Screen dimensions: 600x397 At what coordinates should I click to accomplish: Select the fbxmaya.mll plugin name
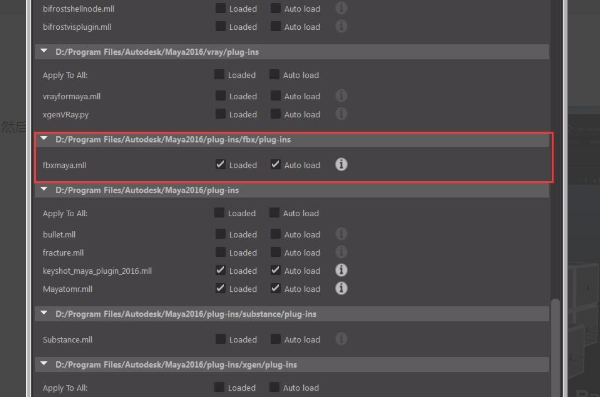tap(64, 165)
